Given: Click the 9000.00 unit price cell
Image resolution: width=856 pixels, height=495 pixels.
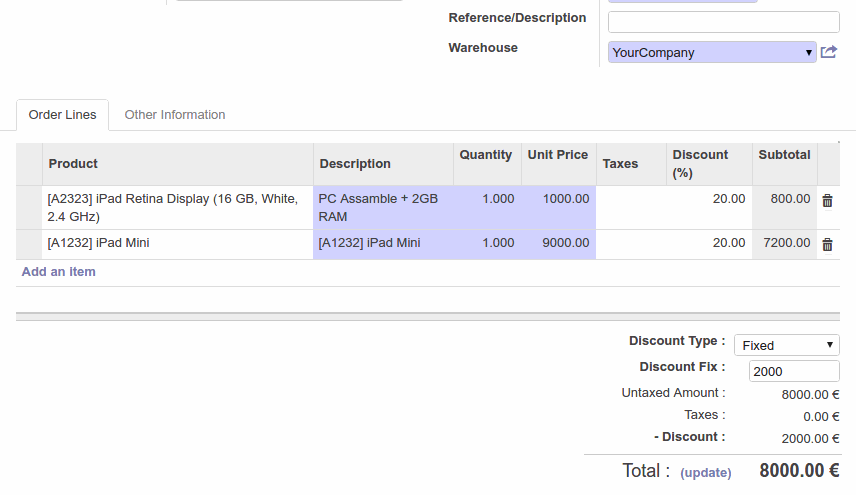Looking at the screenshot, I should click(558, 244).
